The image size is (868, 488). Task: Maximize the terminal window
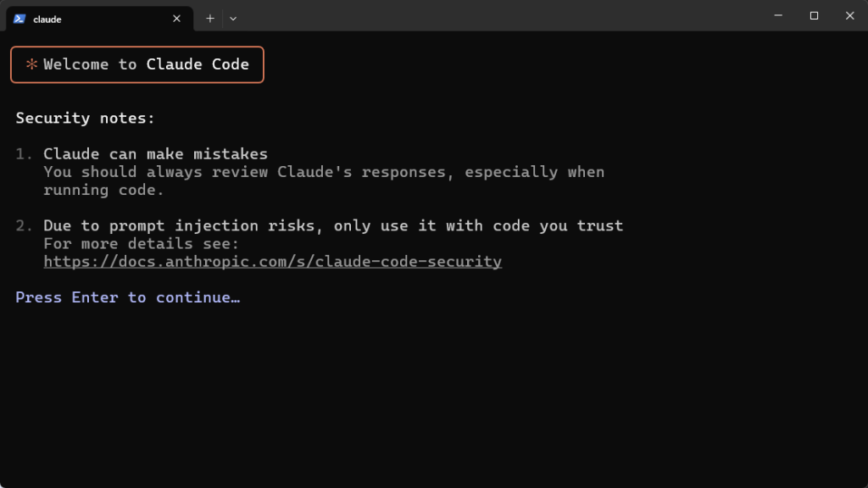coord(814,15)
